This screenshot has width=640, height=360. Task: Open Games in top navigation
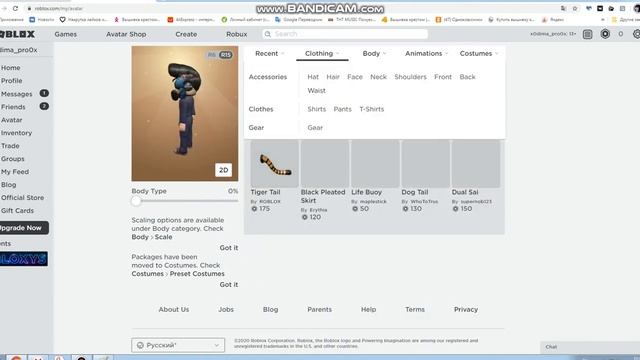pos(66,34)
